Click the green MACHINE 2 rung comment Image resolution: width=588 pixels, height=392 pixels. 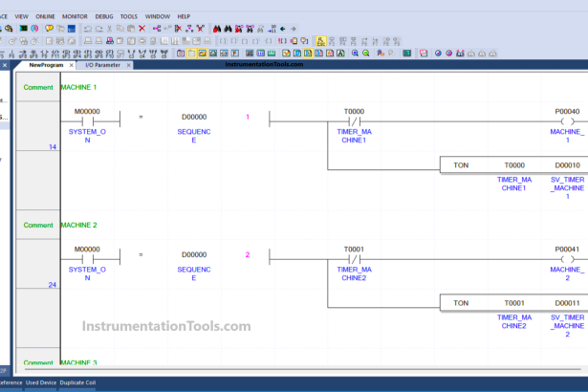(79, 225)
